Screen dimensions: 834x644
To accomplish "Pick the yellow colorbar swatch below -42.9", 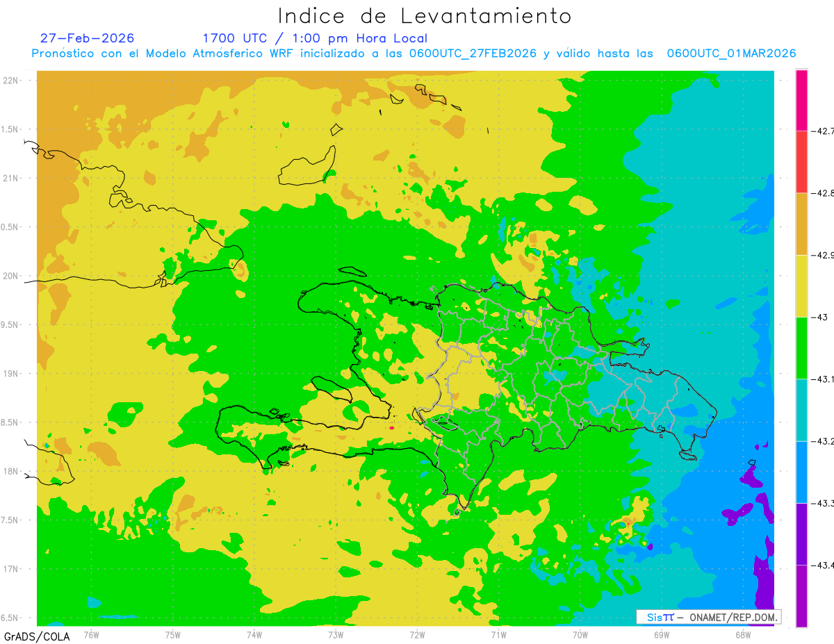I will (x=801, y=286).
